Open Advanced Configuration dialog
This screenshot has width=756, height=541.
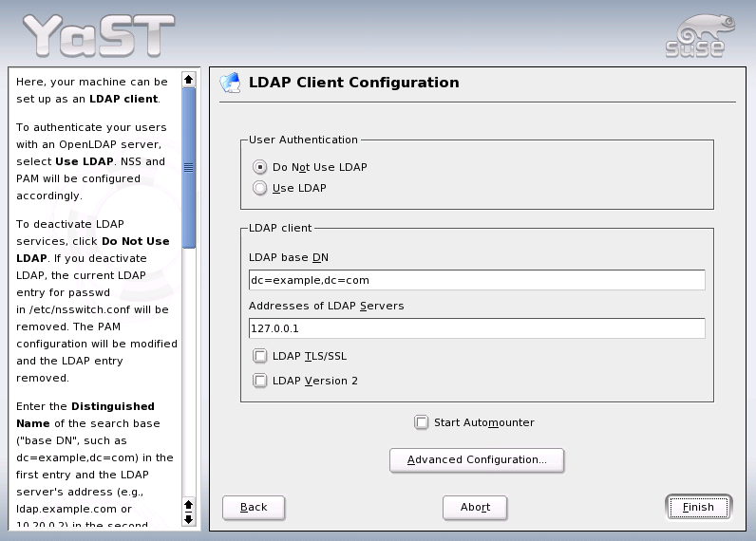477,460
